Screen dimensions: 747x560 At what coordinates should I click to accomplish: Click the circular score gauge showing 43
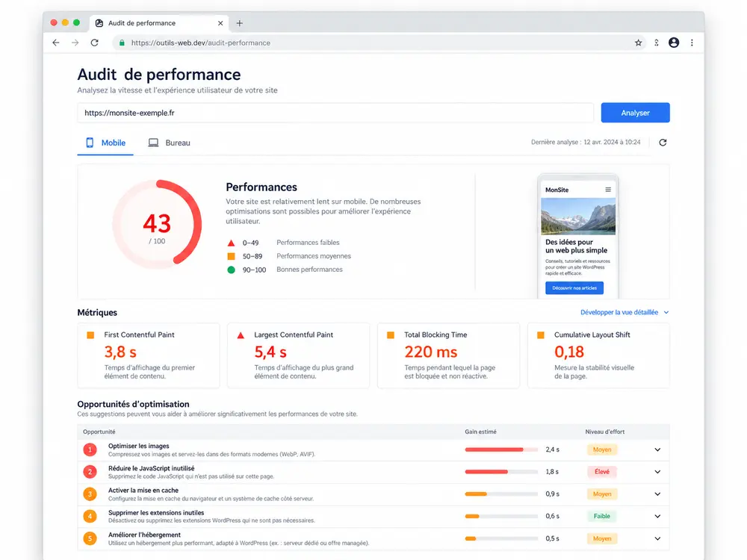(157, 223)
